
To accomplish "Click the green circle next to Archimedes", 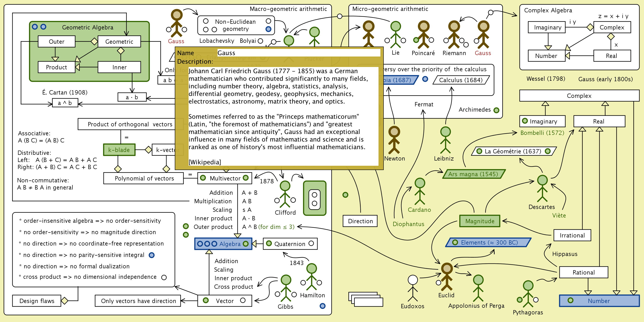I will [496, 110].
